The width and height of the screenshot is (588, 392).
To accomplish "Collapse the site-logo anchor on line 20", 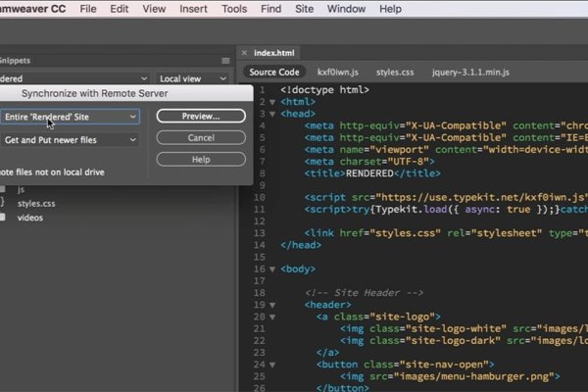I will (272, 317).
